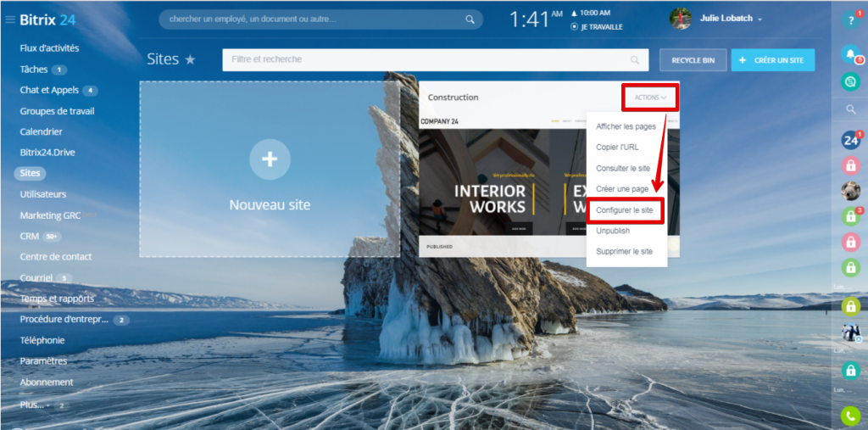Open the bear avatar chat
The width and height of the screenshot is (868, 430).
point(850,191)
